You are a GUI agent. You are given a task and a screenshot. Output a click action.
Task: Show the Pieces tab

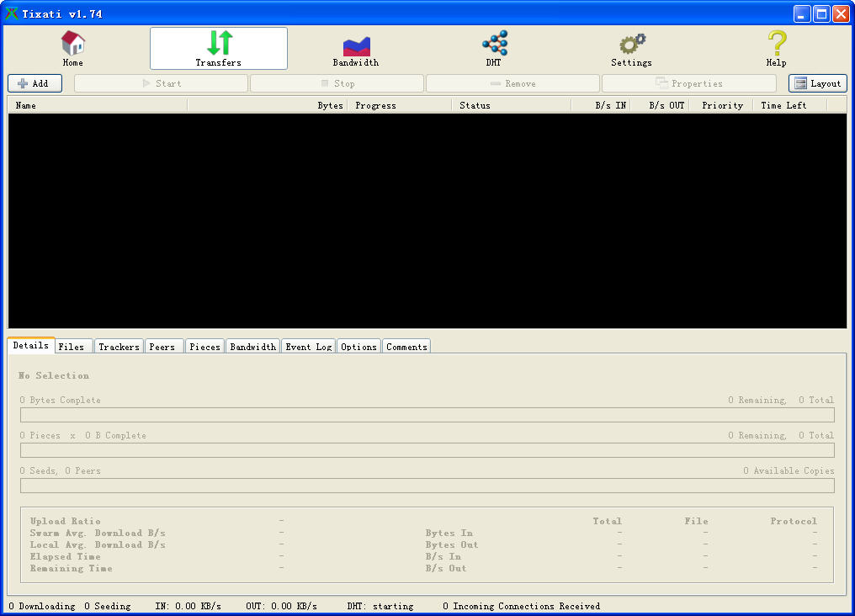coord(204,347)
